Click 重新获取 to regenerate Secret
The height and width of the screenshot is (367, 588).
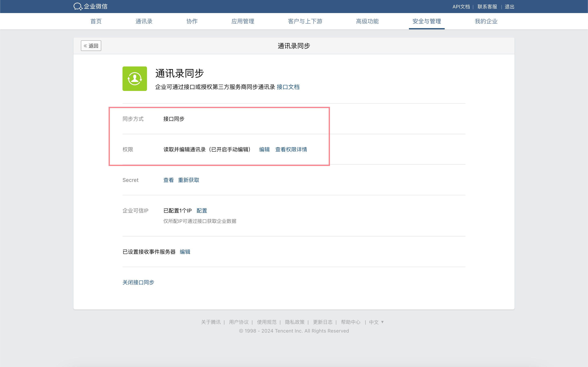[x=189, y=180]
